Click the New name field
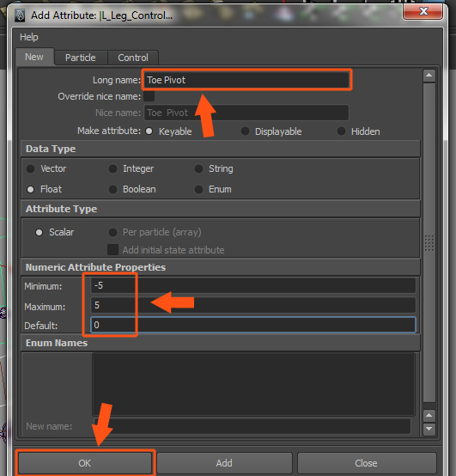Image resolution: width=456 pixels, height=476 pixels. point(252,426)
